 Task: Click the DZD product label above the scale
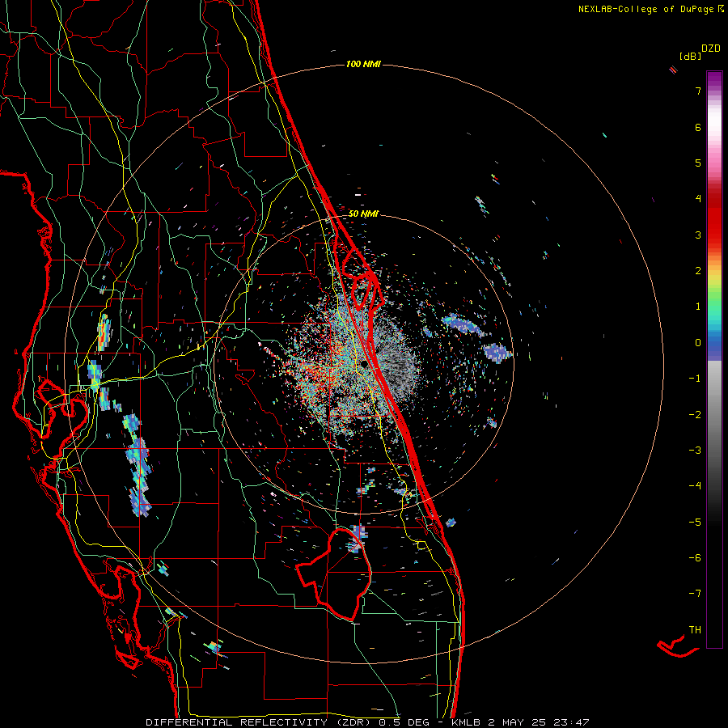click(x=711, y=49)
